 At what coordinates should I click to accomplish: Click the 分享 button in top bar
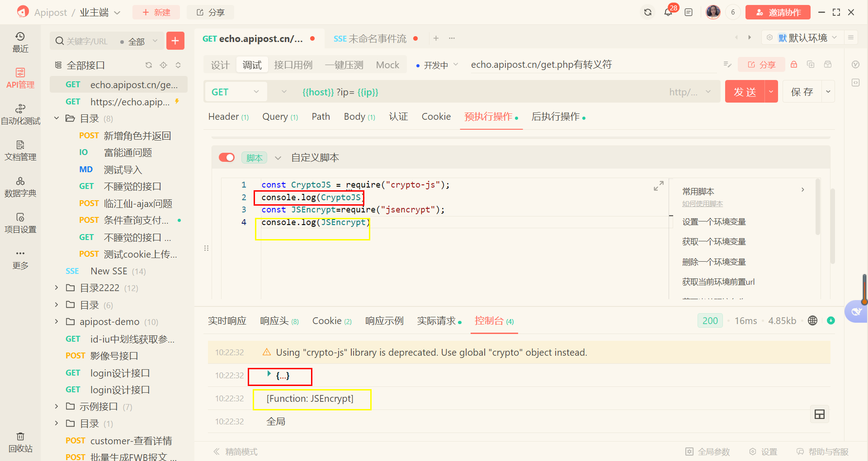tap(211, 12)
